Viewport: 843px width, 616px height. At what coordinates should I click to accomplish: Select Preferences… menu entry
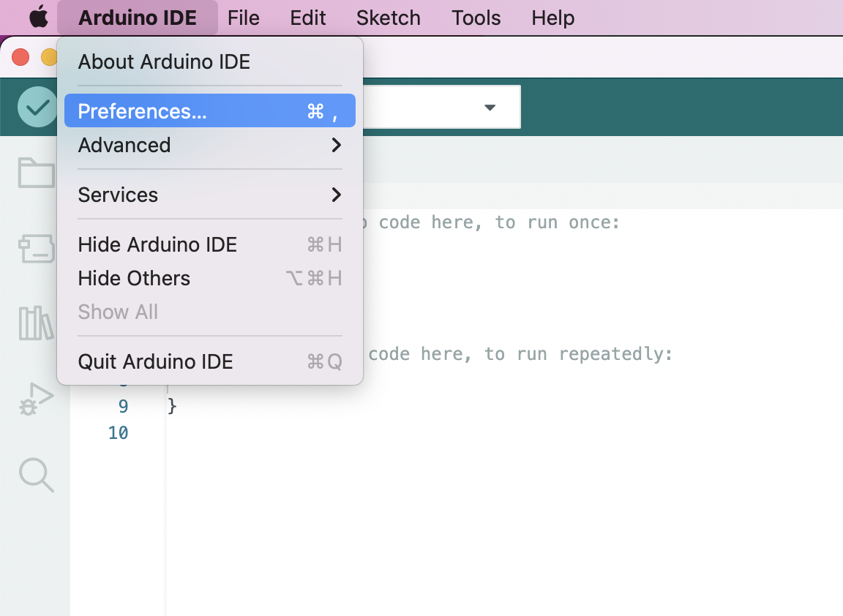[210, 110]
